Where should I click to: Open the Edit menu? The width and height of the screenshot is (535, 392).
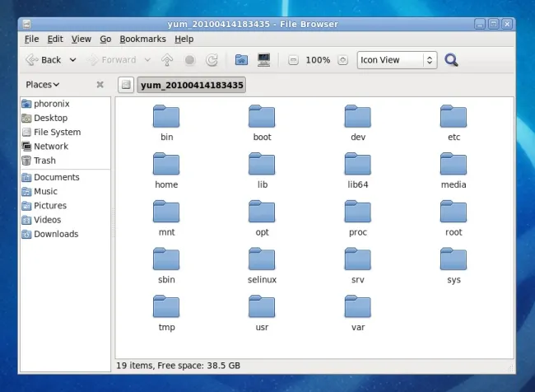tap(55, 40)
